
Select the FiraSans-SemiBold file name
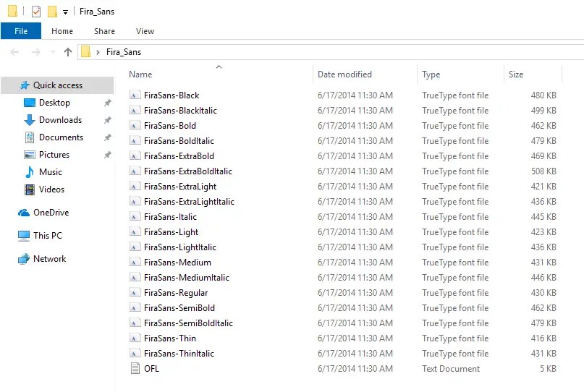click(x=179, y=308)
